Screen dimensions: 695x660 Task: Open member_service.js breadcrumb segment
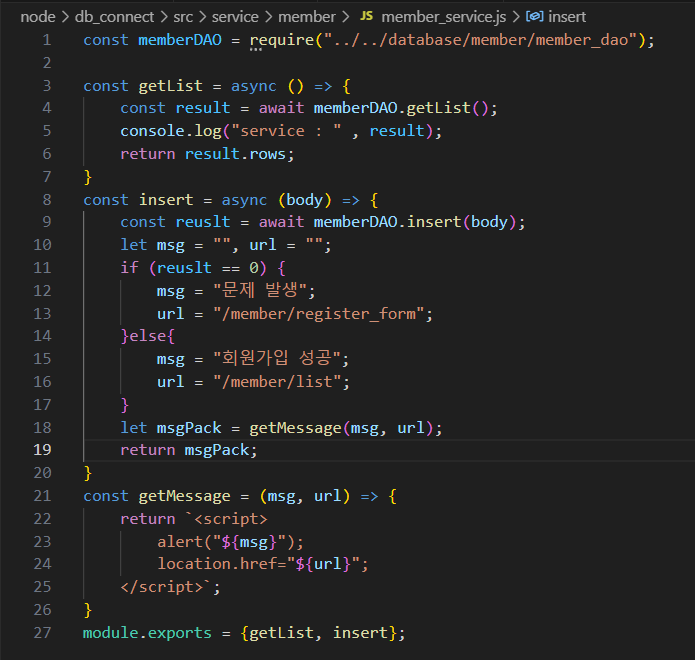point(444,17)
